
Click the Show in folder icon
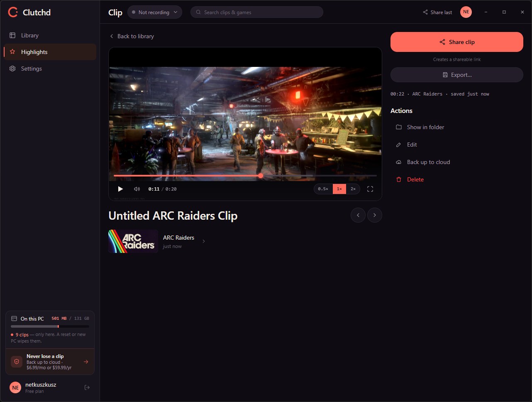coord(399,127)
